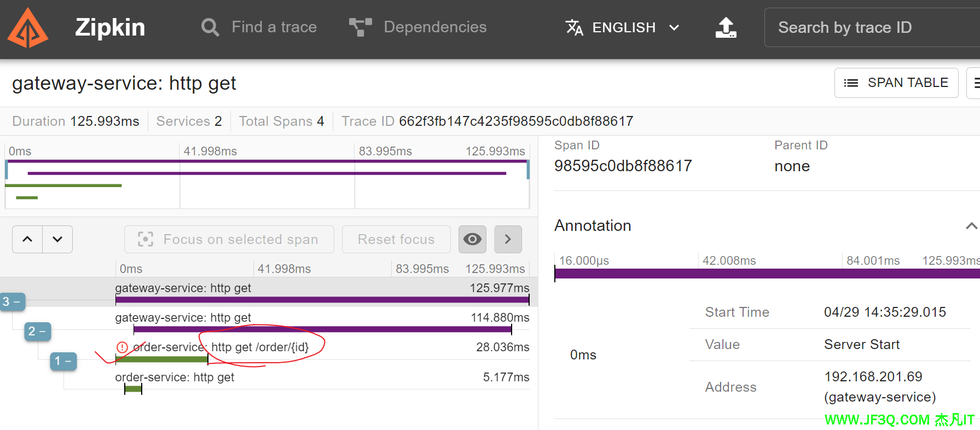The width and height of the screenshot is (980, 430).
Task: Click the Zipkin logo icon
Action: [x=28, y=28]
